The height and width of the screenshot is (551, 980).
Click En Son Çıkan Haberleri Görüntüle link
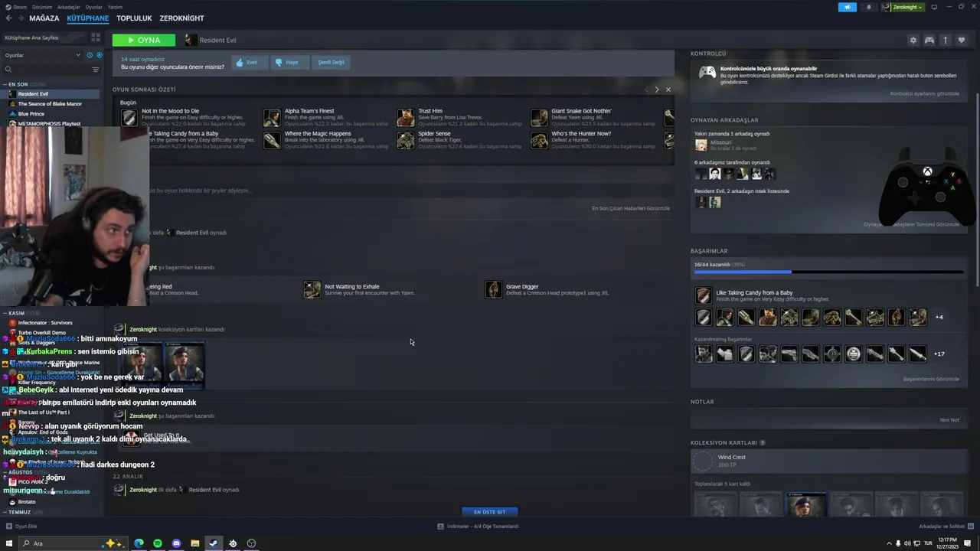(631, 208)
